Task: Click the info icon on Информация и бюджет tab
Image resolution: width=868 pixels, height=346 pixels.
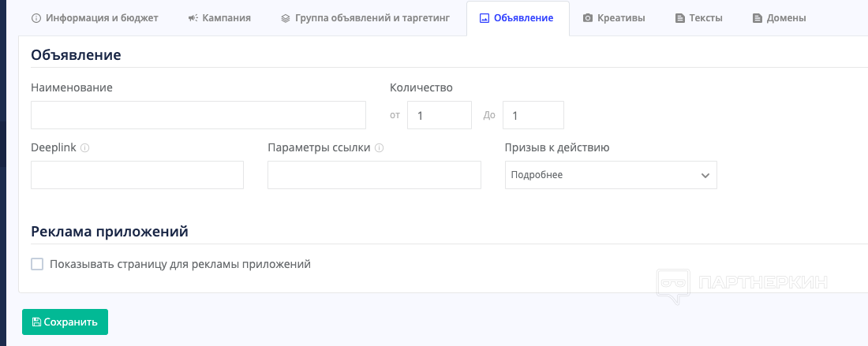Action: (x=36, y=18)
